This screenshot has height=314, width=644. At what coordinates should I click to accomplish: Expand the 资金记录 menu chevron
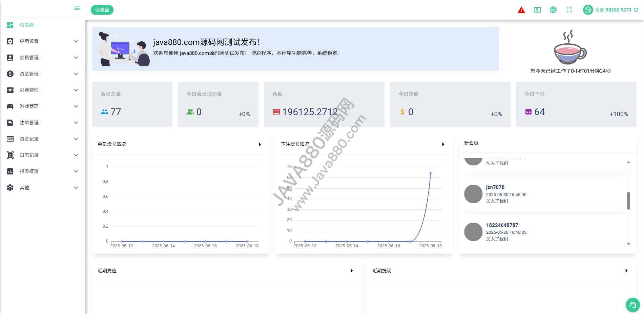coord(76,139)
